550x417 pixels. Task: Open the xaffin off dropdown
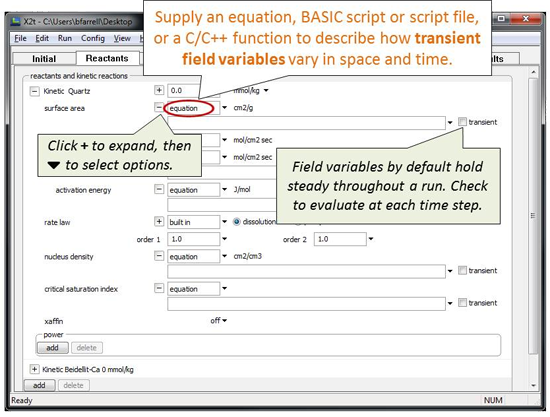219,321
